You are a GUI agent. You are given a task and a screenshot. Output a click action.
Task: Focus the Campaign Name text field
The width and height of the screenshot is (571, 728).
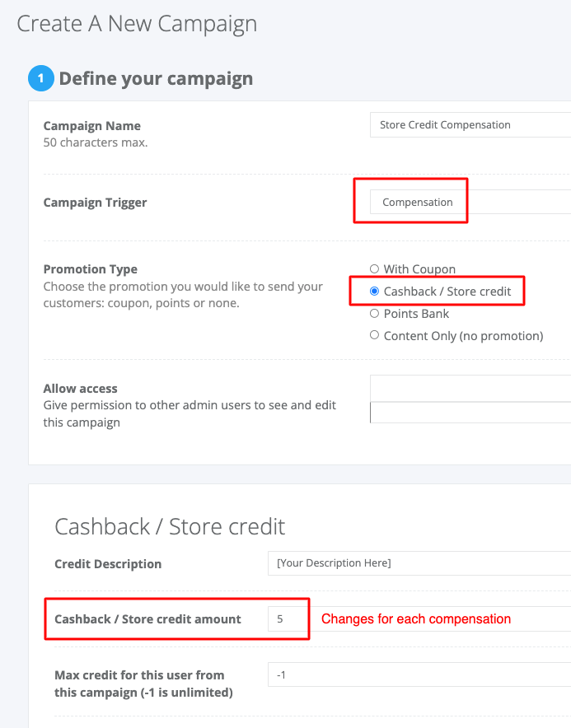click(x=470, y=125)
